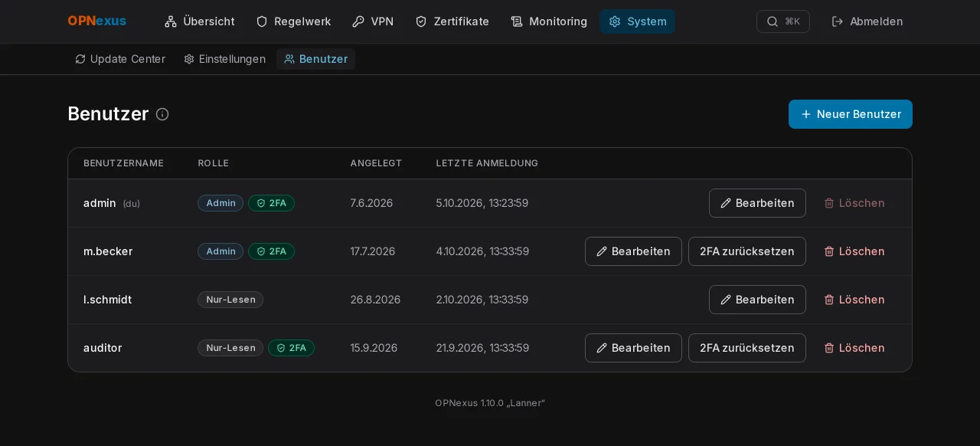Click the username m.becker

[x=108, y=251]
